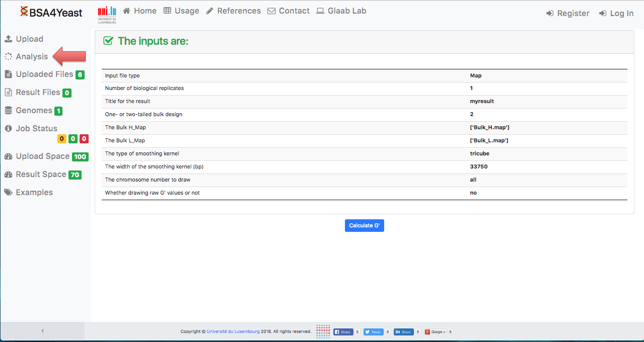Click the Calculate G' button
The height and width of the screenshot is (342, 644).
click(x=364, y=226)
